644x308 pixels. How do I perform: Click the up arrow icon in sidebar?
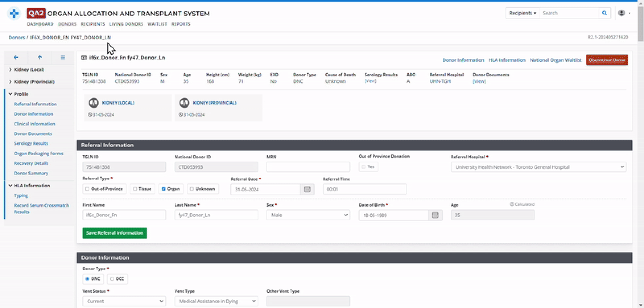(x=39, y=57)
